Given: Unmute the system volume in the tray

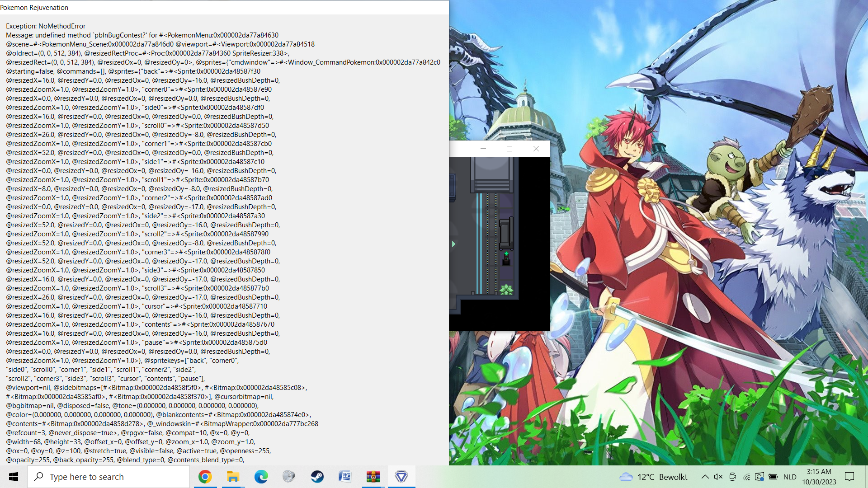Looking at the screenshot, I should [718, 477].
